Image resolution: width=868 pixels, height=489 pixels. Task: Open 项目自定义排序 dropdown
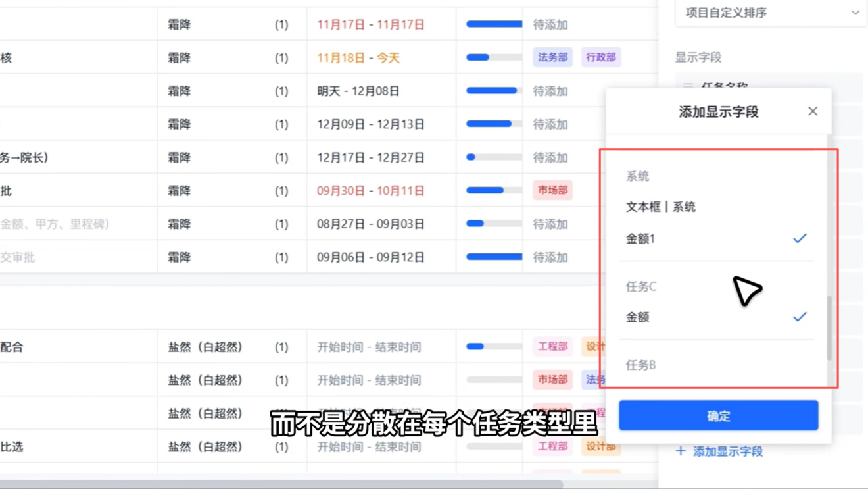click(x=771, y=13)
